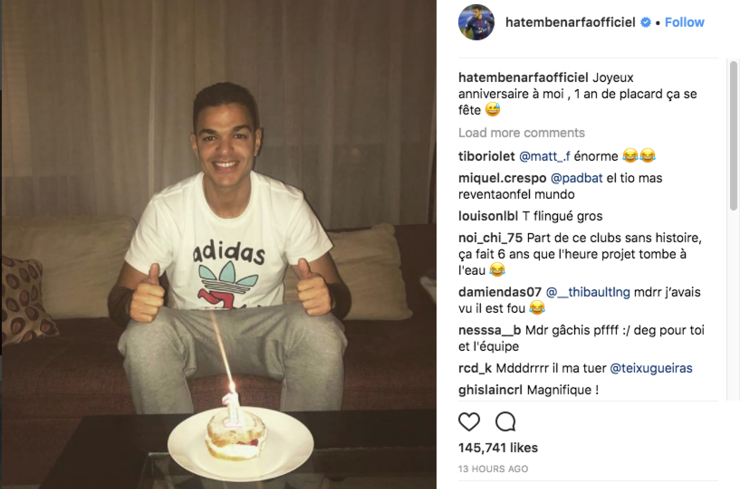Open the profile avatar picture

click(x=476, y=22)
